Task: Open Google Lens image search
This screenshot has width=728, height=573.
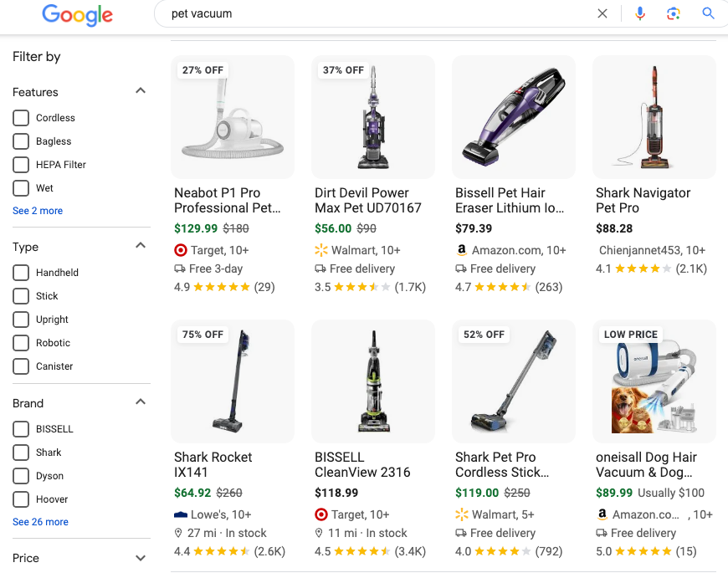Action: point(673,13)
